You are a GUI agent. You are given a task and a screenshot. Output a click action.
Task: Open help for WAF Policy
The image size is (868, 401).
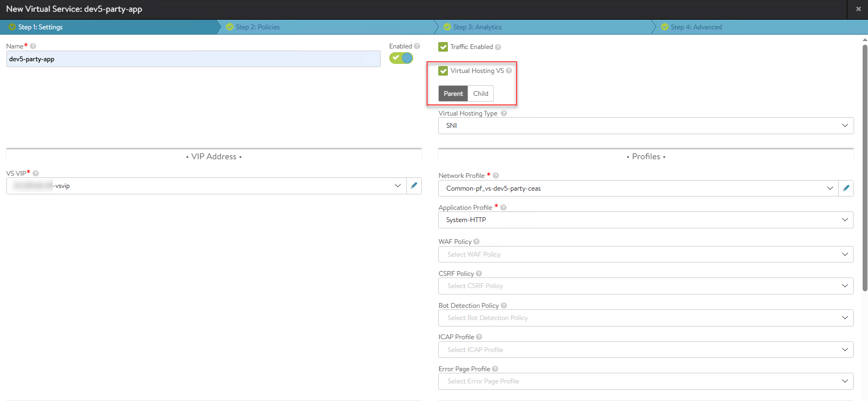click(x=477, y=242)
